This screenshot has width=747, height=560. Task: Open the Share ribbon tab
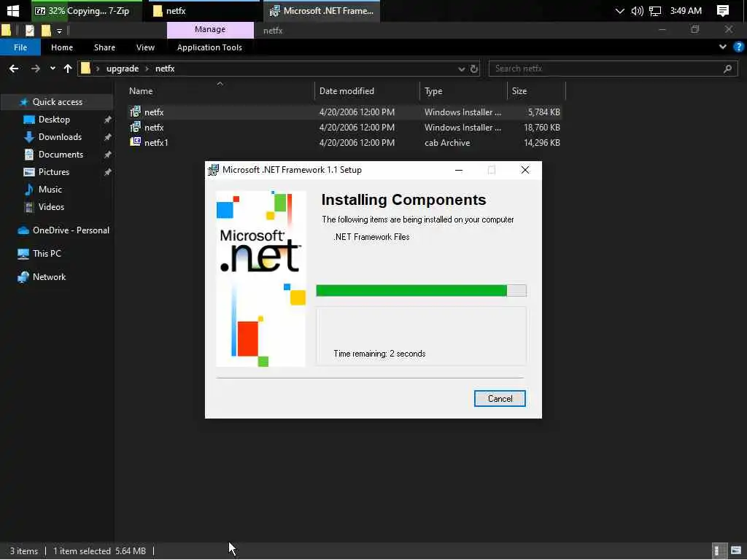pyautogui.click(x=104, y=47)
